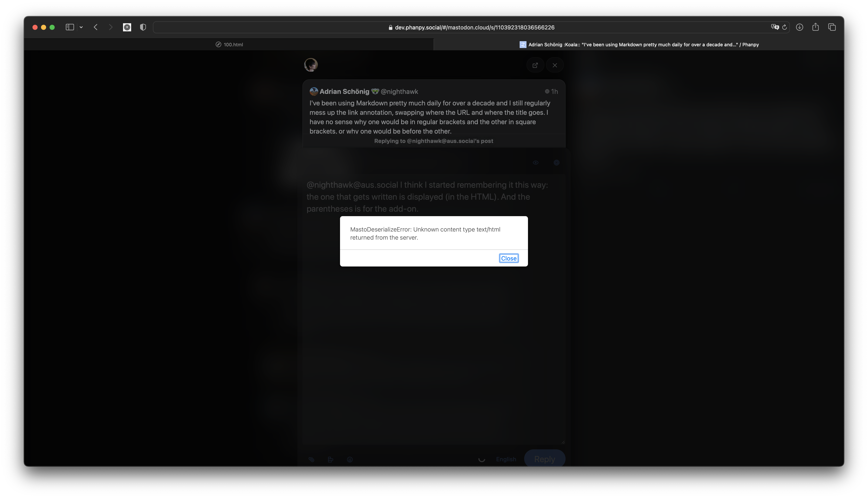
Task: Open the post visibility globe selector
Action: [x=557, y=163]
